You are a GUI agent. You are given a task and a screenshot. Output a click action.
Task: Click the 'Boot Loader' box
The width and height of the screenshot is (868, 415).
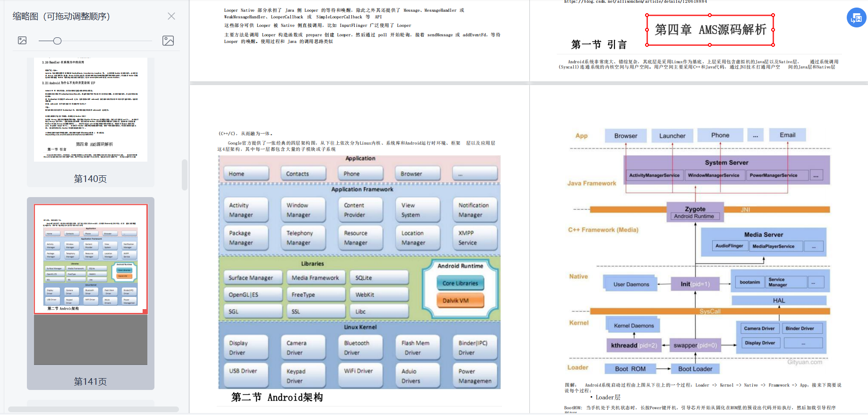coord(695,369)
